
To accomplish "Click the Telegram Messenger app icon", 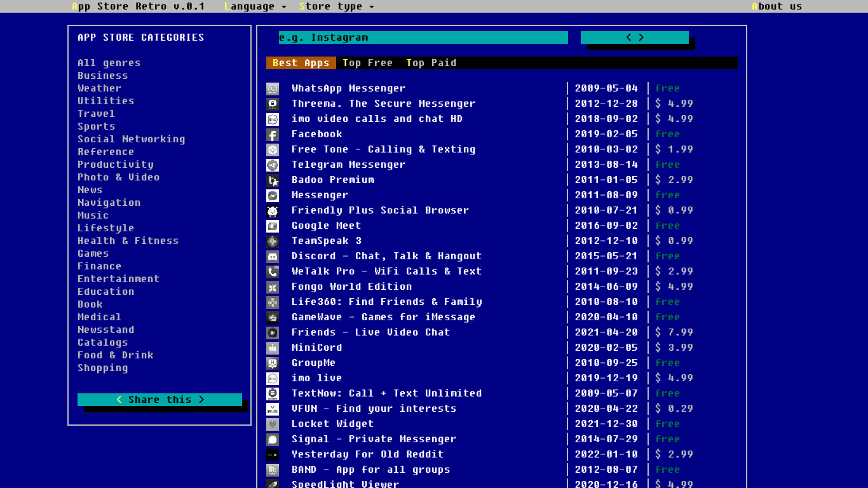I will [x=273, y=165].
